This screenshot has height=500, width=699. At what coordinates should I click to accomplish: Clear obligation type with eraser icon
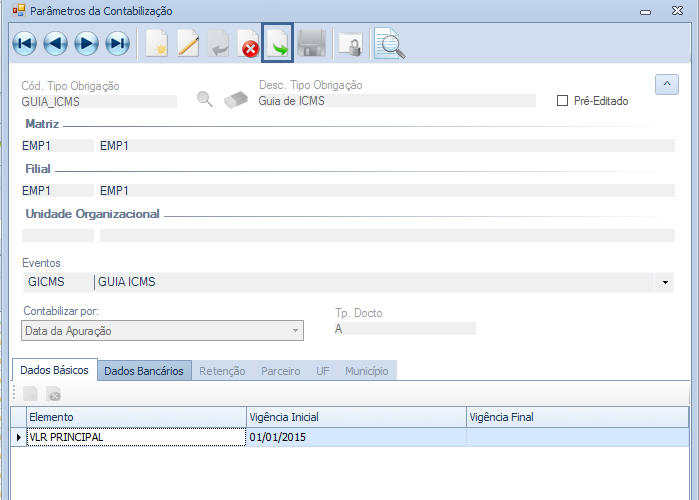pyautogui.click(x=236, y=100)
